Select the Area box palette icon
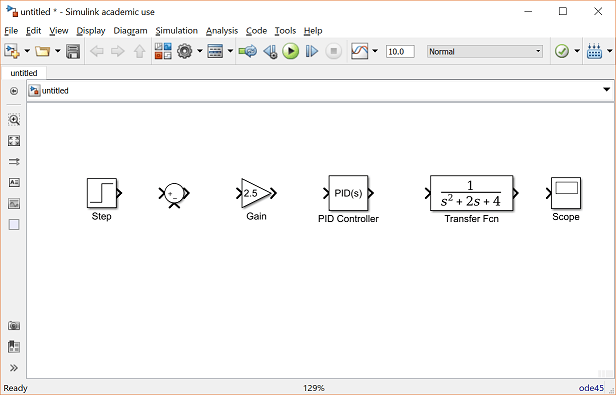The image size is (616, 395). pyautogui.click(x=14, y=225)
